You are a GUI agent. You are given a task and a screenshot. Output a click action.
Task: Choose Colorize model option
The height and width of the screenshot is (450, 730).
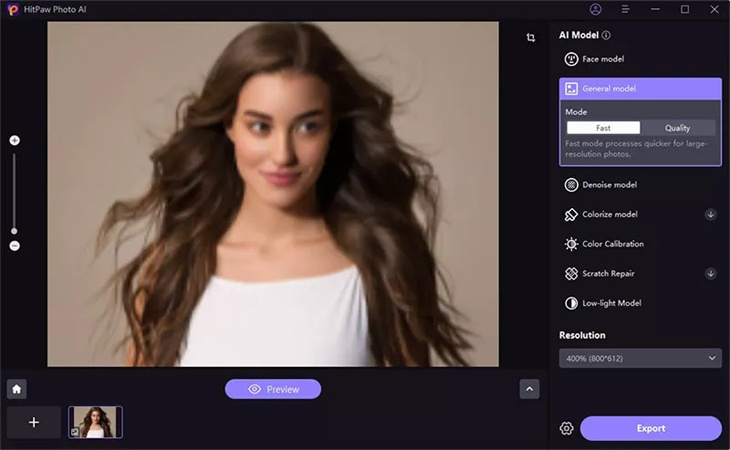(x=640, y=215)
